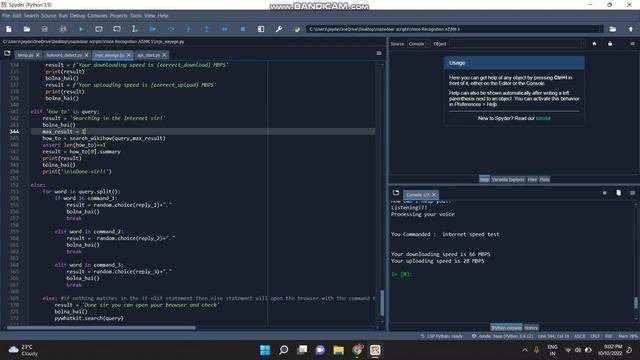Image resolution: width=640 pixels, height=360 pixels.
Task: Start debugging the file
Action: point(153,29)
